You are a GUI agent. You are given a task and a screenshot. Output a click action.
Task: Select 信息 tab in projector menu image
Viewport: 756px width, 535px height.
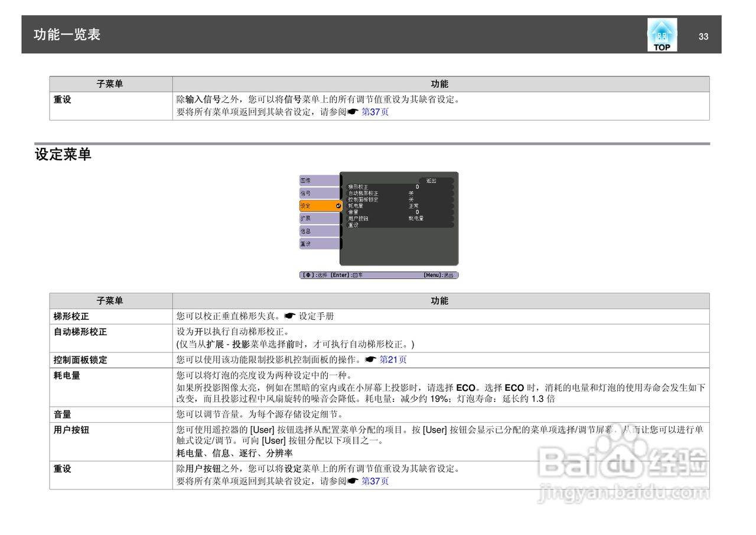pos(320,231)
